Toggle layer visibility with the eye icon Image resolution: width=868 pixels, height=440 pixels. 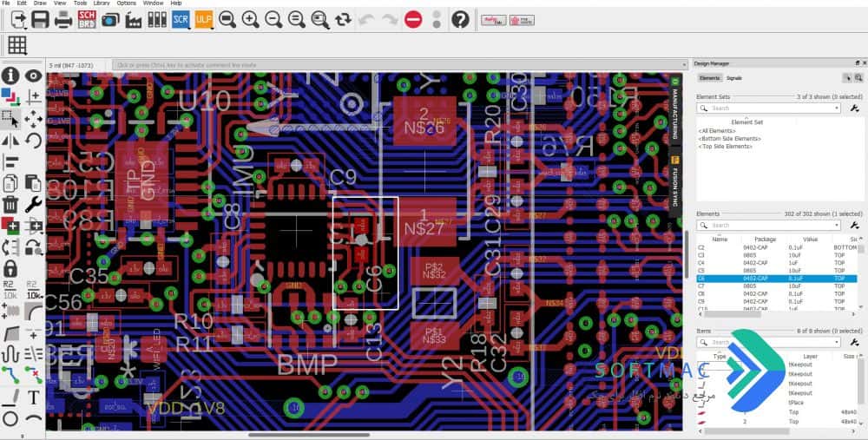33,76
